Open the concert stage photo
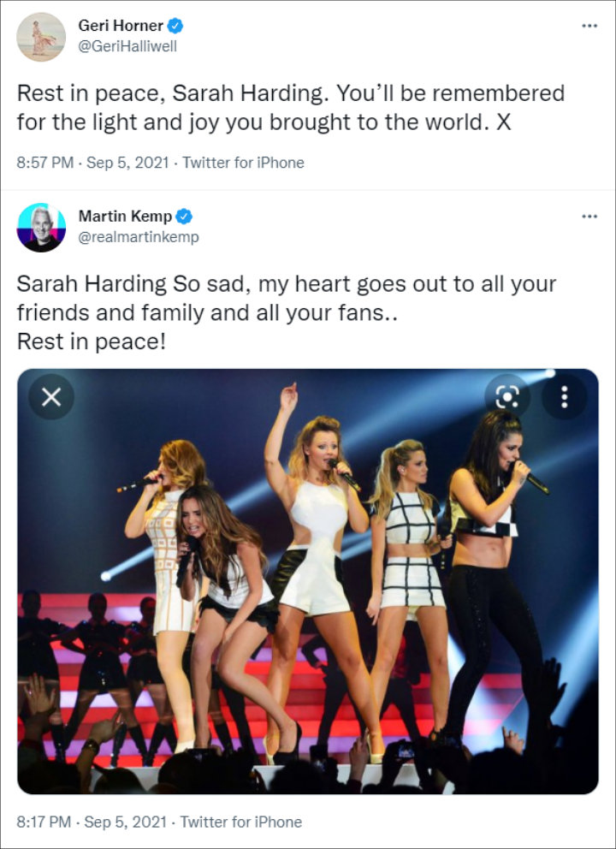 (308, 599)
